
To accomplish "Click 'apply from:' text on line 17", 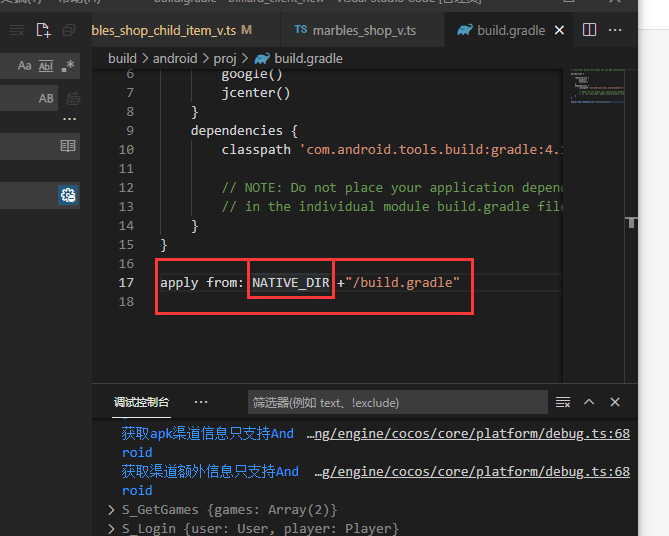I will coord(202,283).
